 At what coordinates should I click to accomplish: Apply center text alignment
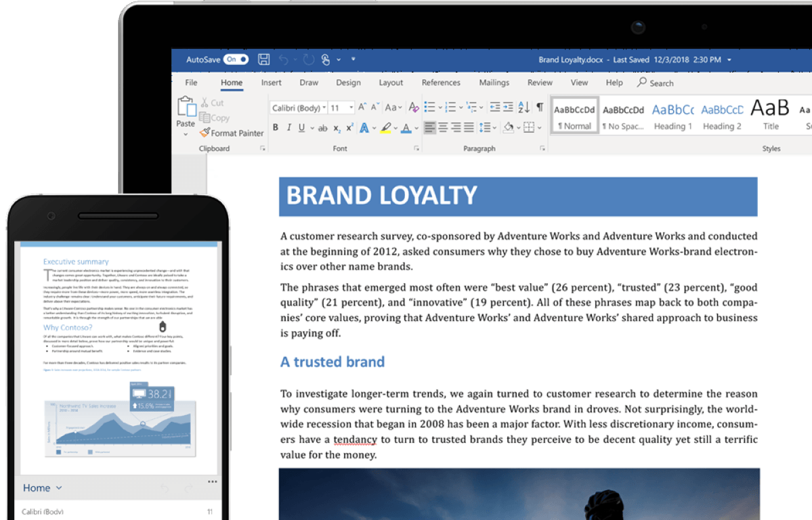(x=443, y=127)
